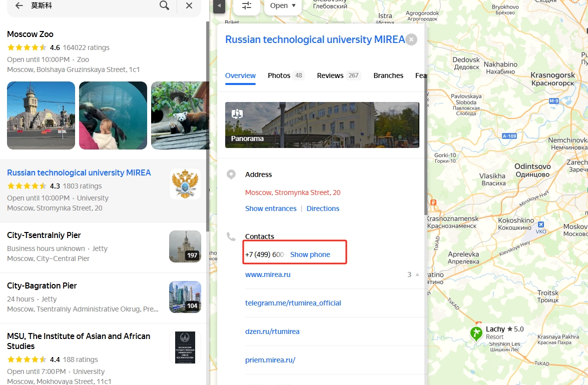The width and height of the screenshot is (588, 385).
Task: Click the Krasnogorsk city label on the map
Action: pos(552,78)
